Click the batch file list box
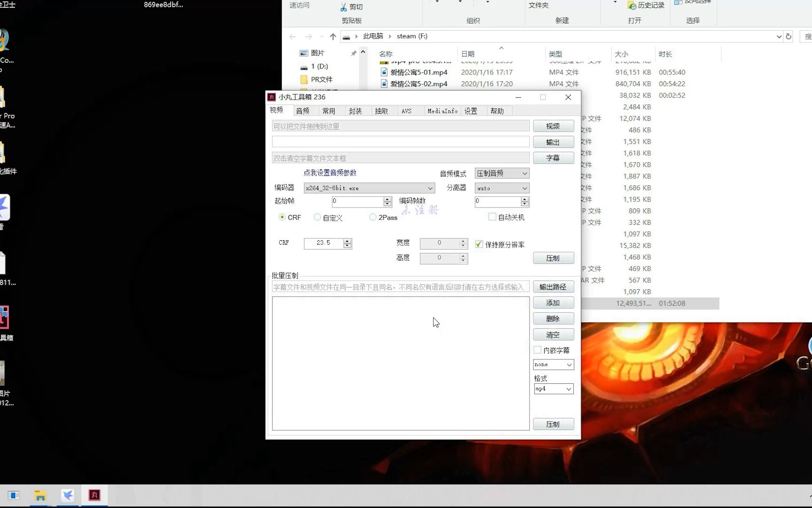 (401, 364)
